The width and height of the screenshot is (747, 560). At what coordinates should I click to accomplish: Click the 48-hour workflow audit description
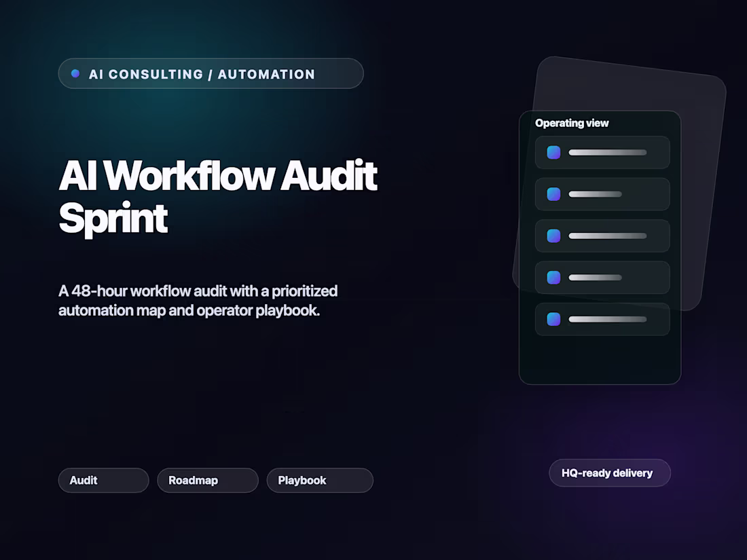tap(198, 301)
